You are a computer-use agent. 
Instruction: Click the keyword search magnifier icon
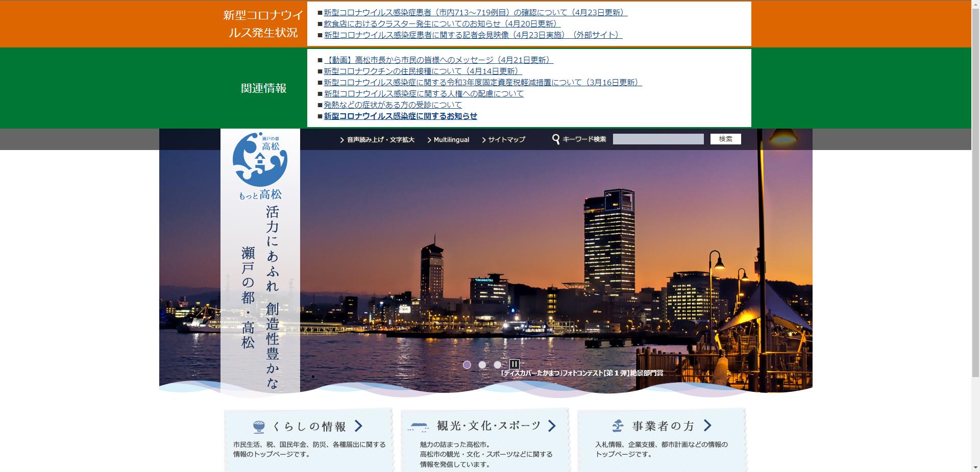[x=556, y=138]
